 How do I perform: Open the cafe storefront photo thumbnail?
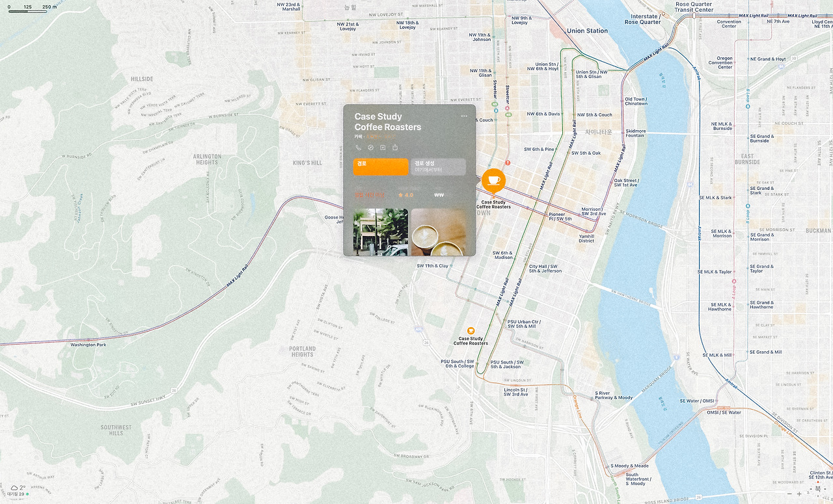click(381, 232)
